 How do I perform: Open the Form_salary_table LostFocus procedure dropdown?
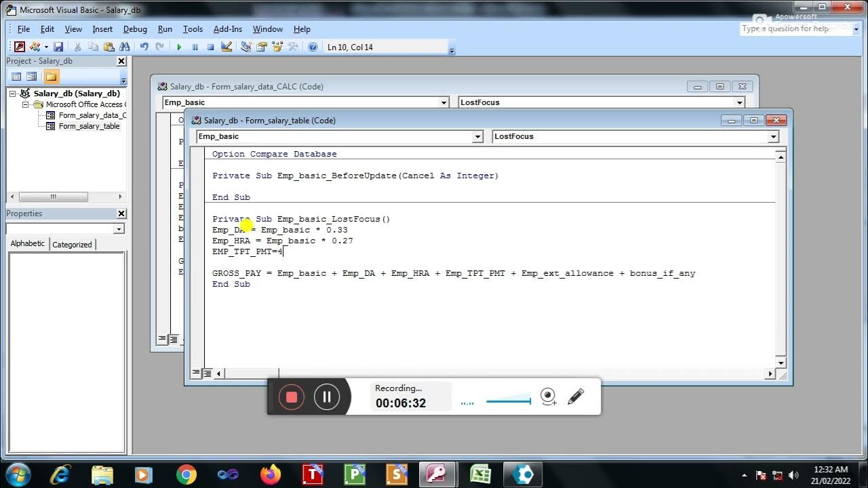click(x=773, y=136)
